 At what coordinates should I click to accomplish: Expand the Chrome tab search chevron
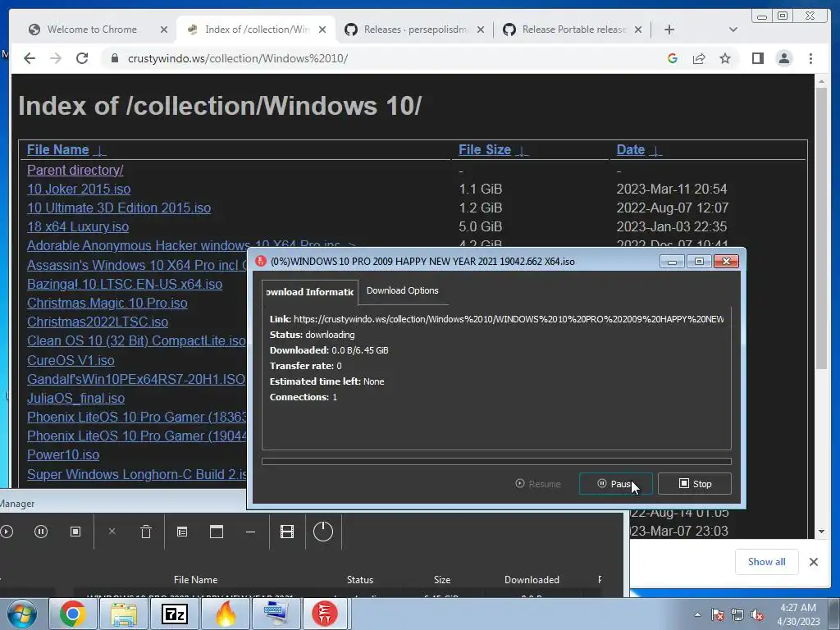[x=733, y=30]
